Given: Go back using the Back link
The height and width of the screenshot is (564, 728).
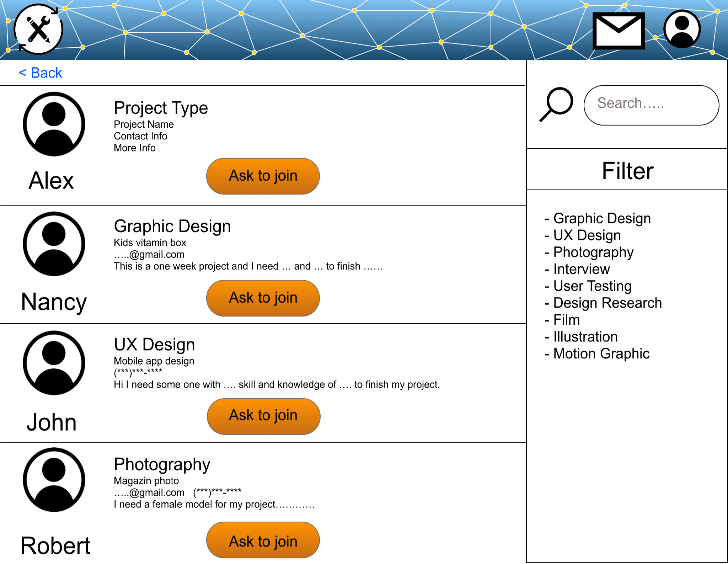Looking at the screenshot, I should tap(41, 73).
